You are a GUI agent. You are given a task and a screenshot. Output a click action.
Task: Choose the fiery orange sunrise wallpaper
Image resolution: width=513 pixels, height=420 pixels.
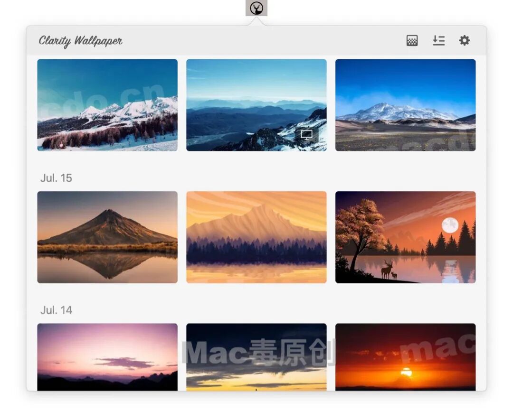tap(405, 358)
